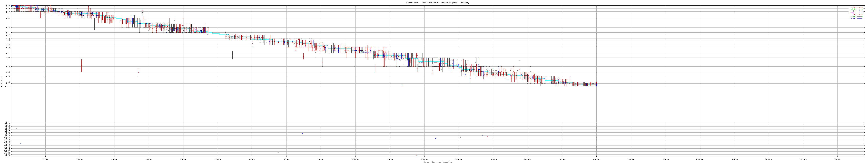Viewport: 868px width, 163px height.
Task: Click the CSMC legend marker
Action: pos(860,7)
